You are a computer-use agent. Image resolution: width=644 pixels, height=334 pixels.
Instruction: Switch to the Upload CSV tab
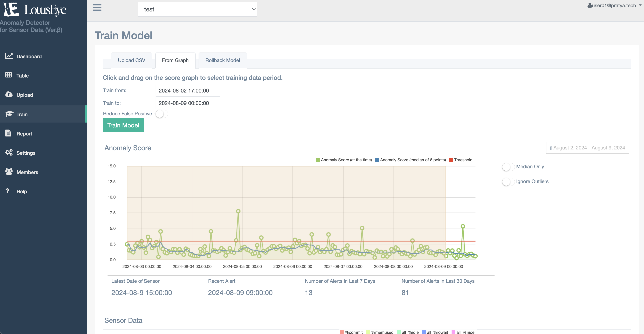(131, 60)
